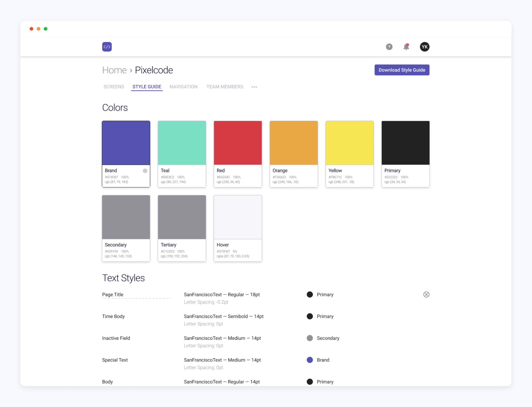The image size is (532, 407).
Task: Click the Hover color name label
Action: (x=223, y=245)
